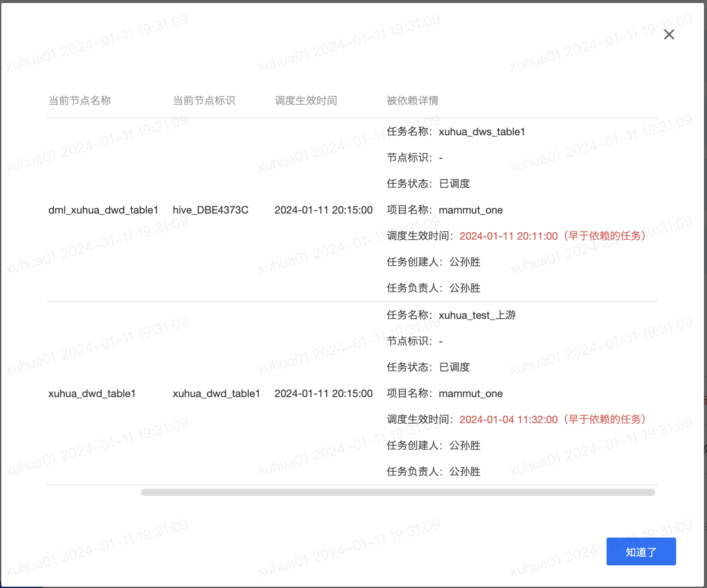Click 节点标识 entry under xuhua_test_上游
Viewport: 707px width, 588px height.
click(x=415, y=341)
